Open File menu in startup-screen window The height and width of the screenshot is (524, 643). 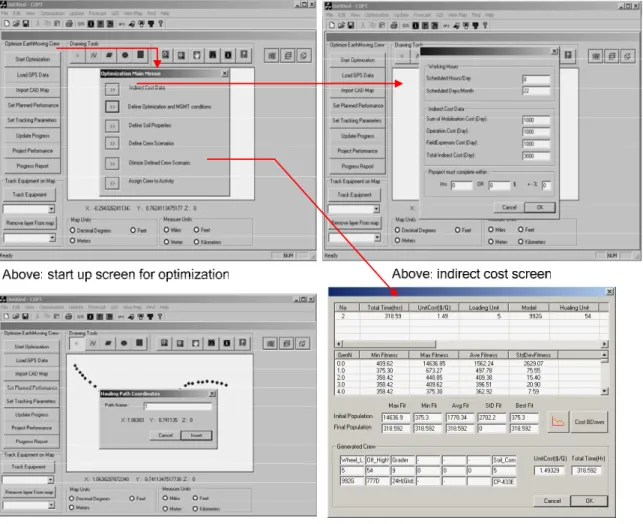coord(5,14)
